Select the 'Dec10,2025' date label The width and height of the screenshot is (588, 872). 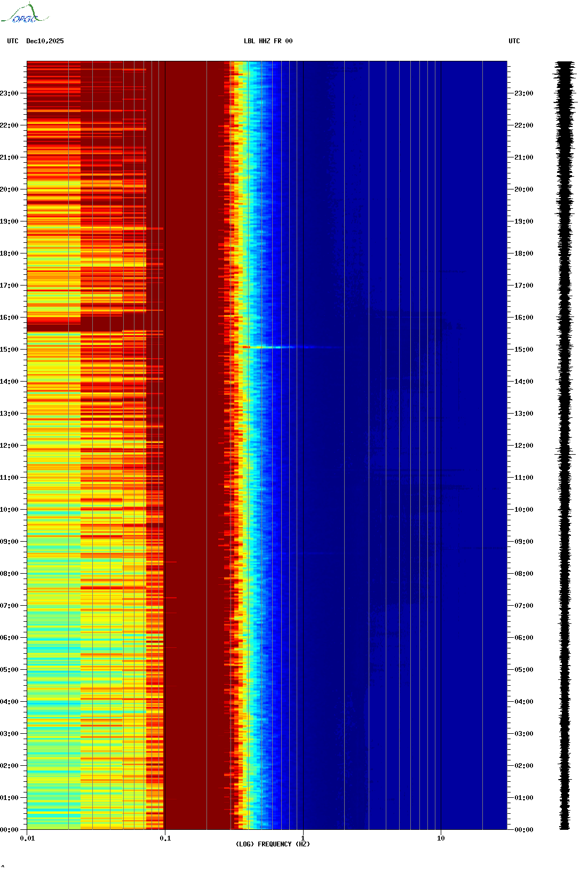click(x=45, y=41)
